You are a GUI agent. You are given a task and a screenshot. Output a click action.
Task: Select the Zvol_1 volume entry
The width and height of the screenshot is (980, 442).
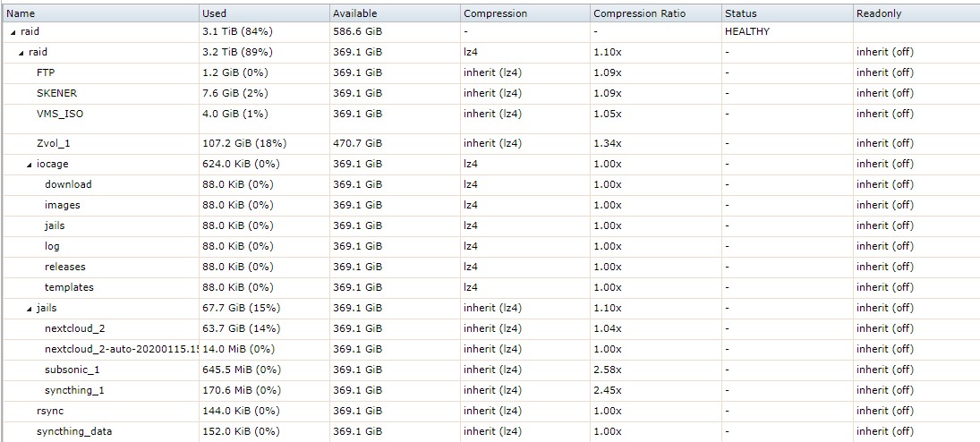(x=53, y=143)
